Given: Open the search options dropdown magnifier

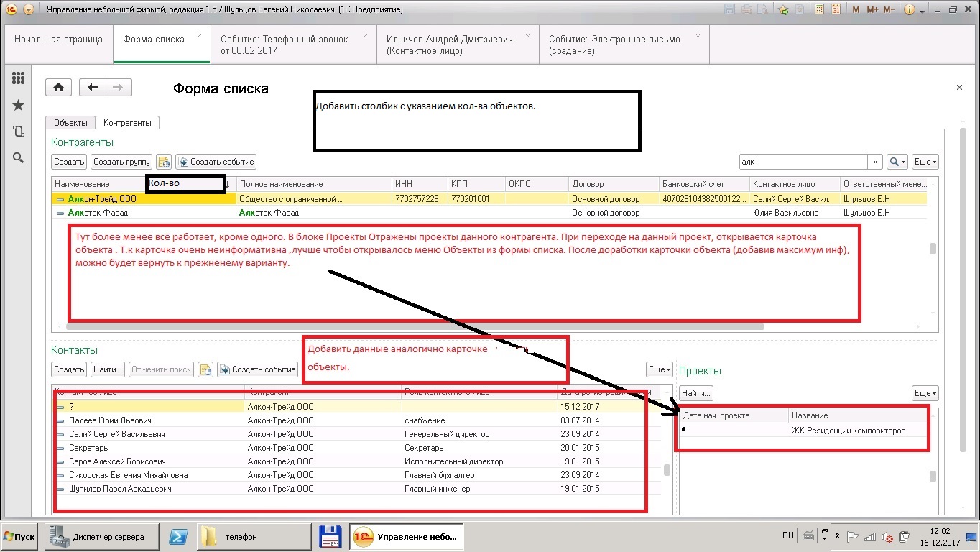Looking at the screenshot, I should (897, 162).
